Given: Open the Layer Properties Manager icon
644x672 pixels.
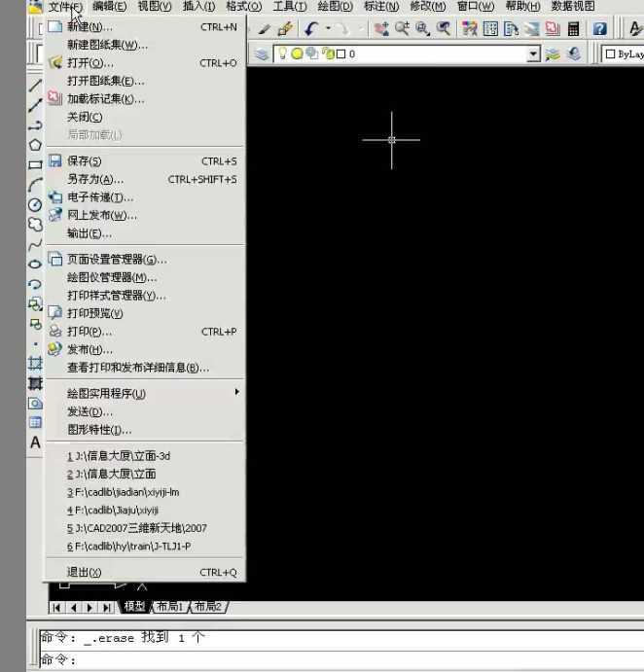Looking at the screenshot, I should 262,54.
